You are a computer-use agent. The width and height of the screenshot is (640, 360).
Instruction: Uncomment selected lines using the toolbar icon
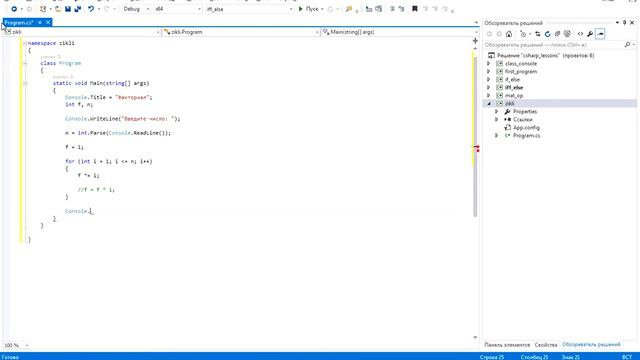(402, 9)
